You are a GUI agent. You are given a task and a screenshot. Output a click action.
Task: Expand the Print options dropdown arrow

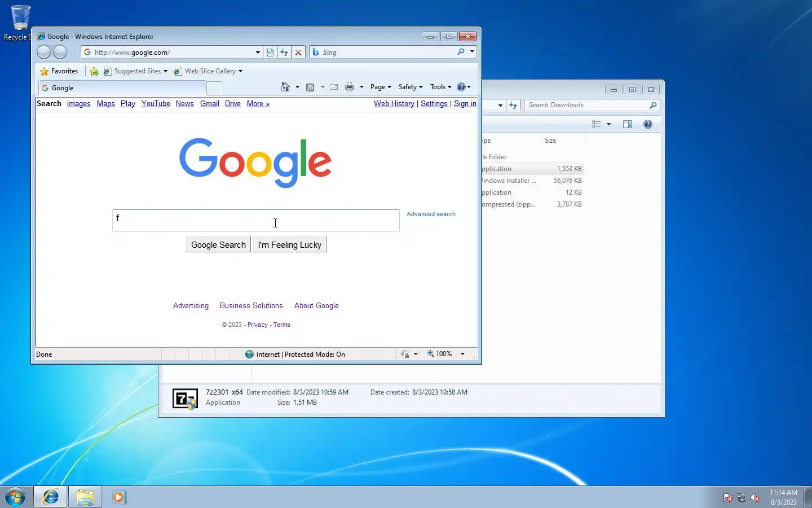361,87
